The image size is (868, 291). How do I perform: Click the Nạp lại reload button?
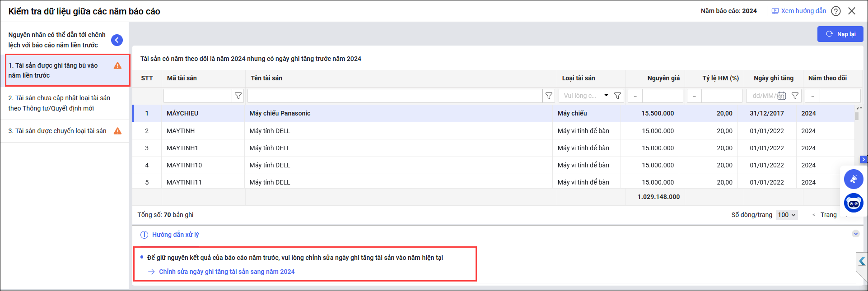coord(840,34)
